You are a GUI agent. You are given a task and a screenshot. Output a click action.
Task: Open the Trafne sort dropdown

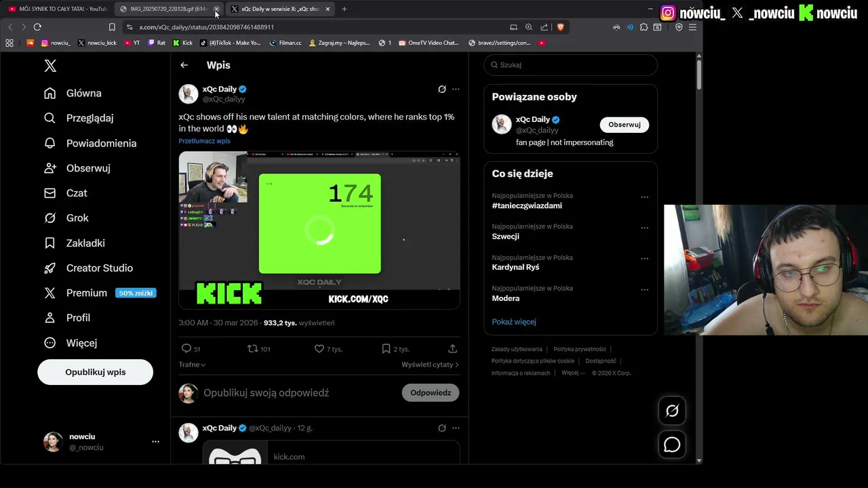192,365
